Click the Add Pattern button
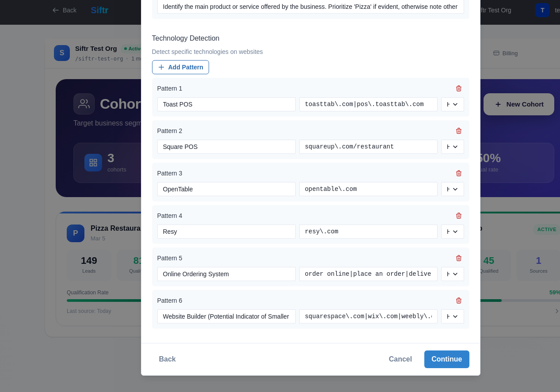 180,67
